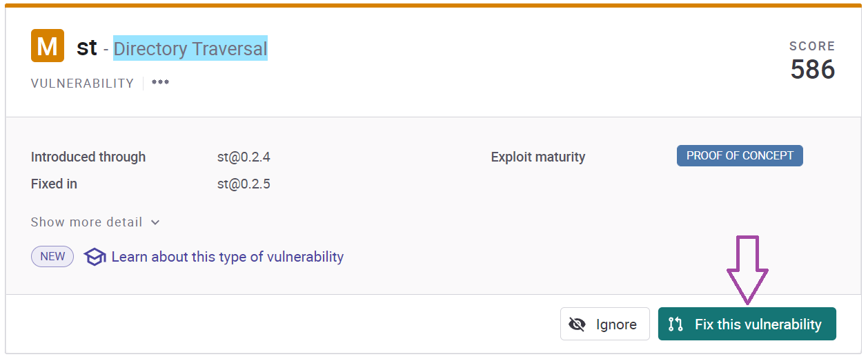868x359 pixels.
Task: Click the orange M severity badge
Action: point(48,46)
